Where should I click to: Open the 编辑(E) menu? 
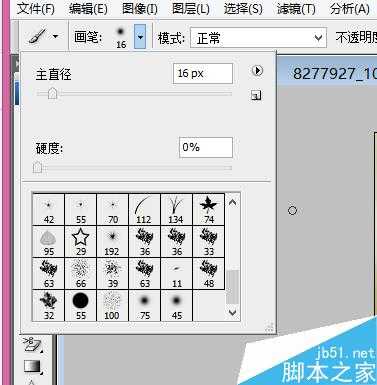[88, 8]
